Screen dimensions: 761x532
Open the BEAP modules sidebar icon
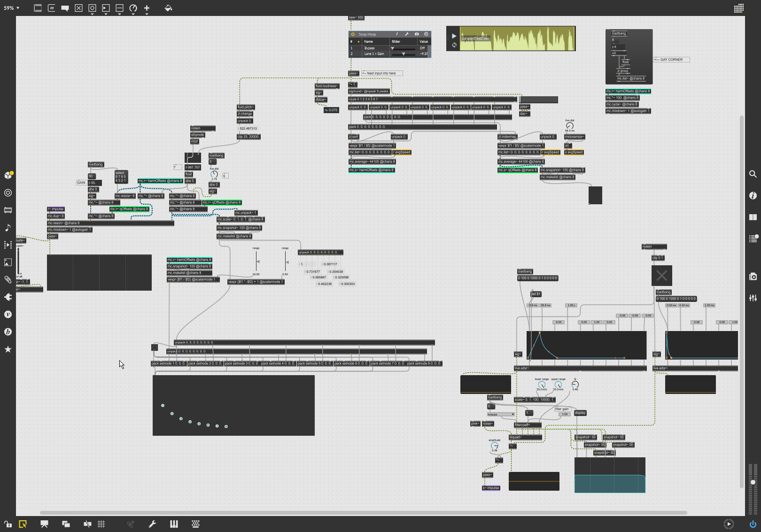tap(8, 332)
